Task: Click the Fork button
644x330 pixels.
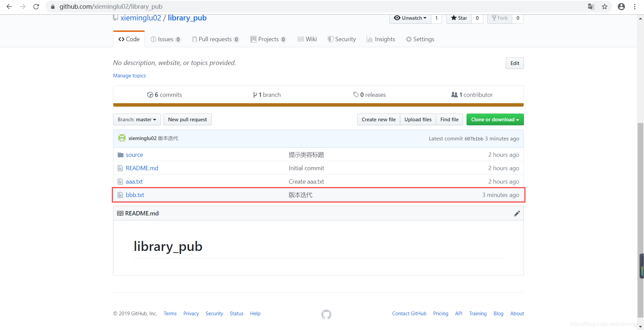Action: (x=500, y=18)
